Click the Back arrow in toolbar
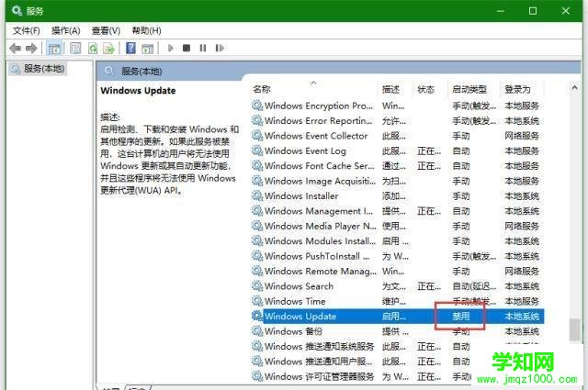This screenshot has width=588, height=390. pyautogui.click(x=16, y=49)
